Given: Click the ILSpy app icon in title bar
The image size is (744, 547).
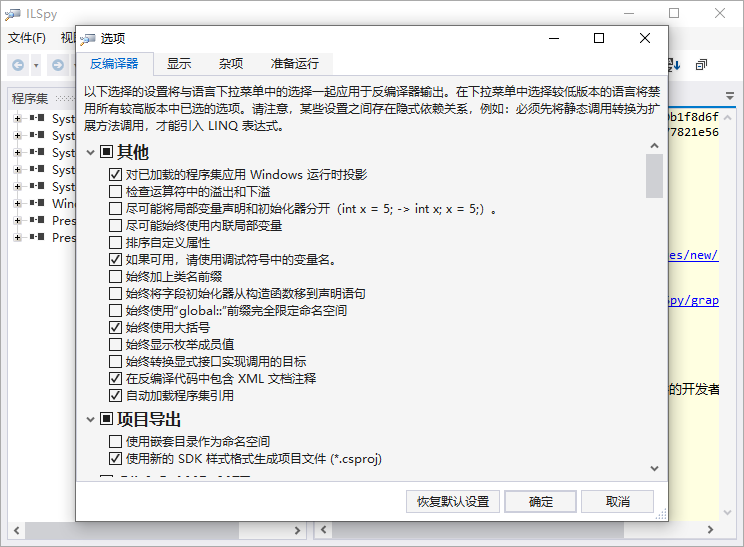Looking at the screenshot, I should coord(13,14).
